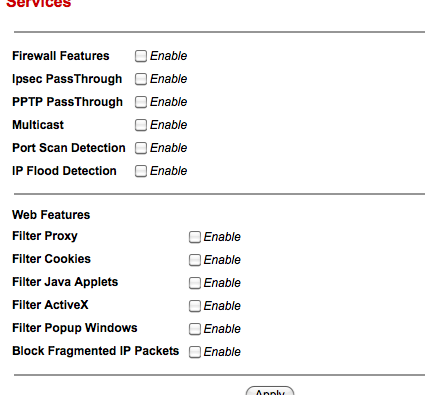Click the Firewall Features label
This screenshot has height=395, width=425.
pyautogui.click(x=61, y=56)
